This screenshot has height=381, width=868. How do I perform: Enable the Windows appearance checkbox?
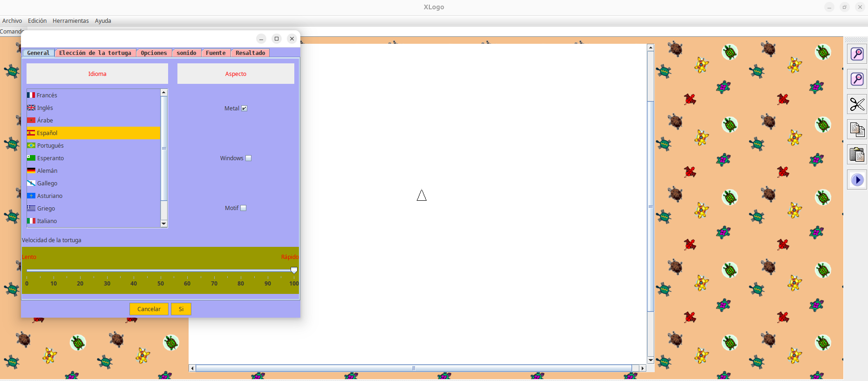(x=249, y=158)
